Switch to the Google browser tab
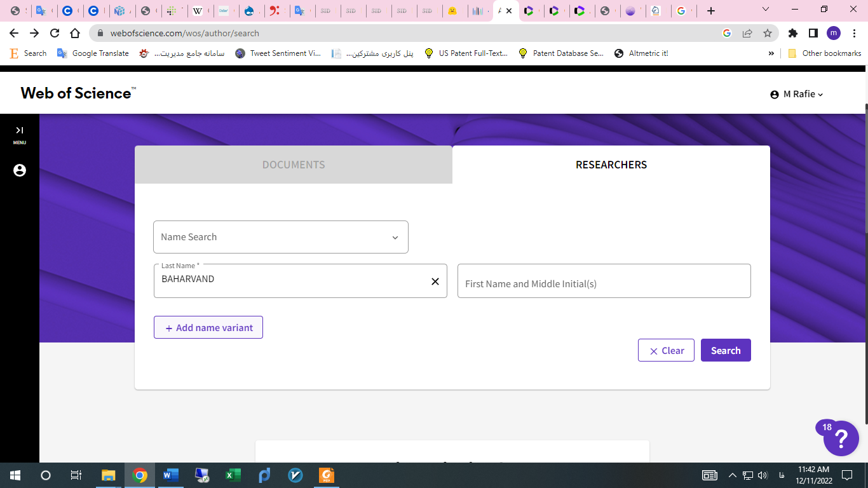The image size is (868, 488). point(683,11)
